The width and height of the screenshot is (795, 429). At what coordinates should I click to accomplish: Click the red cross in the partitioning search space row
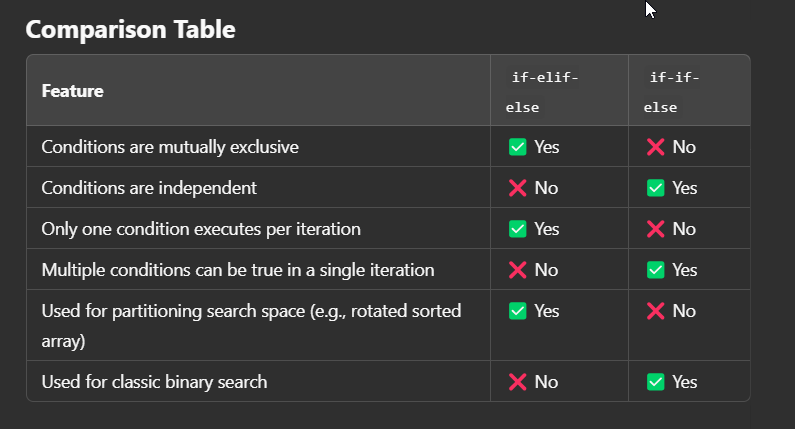[656, 311]
